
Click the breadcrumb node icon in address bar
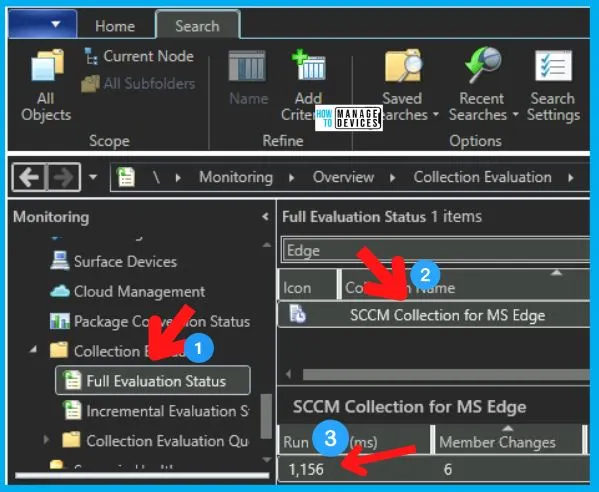(126, 177)
